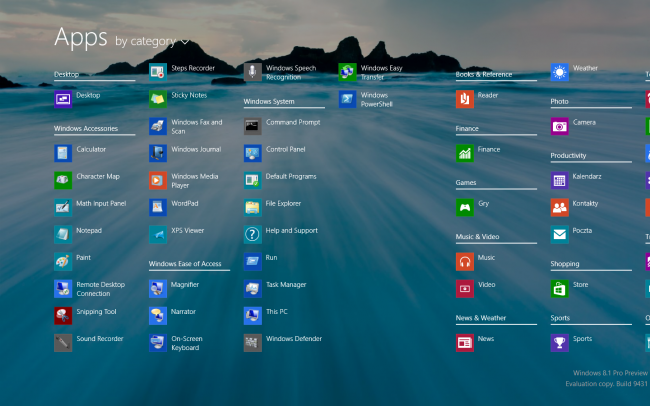
Task: Launch the News app icon
Action: point(465,343)
